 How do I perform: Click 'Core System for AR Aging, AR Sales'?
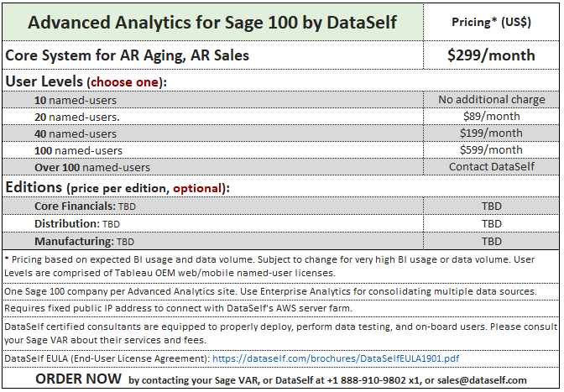tap(127, 55)
